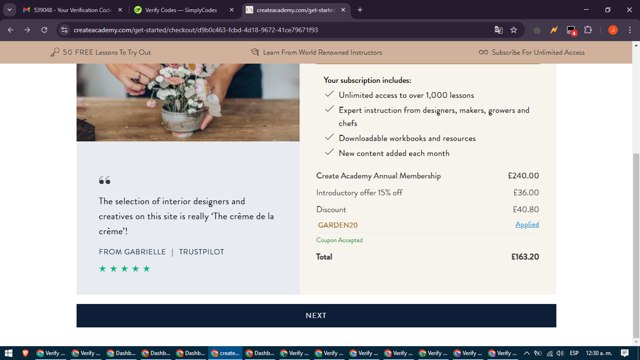Click Introductory offer 15% off line
This screenshot has width=640, height=360.
(427, 193)
